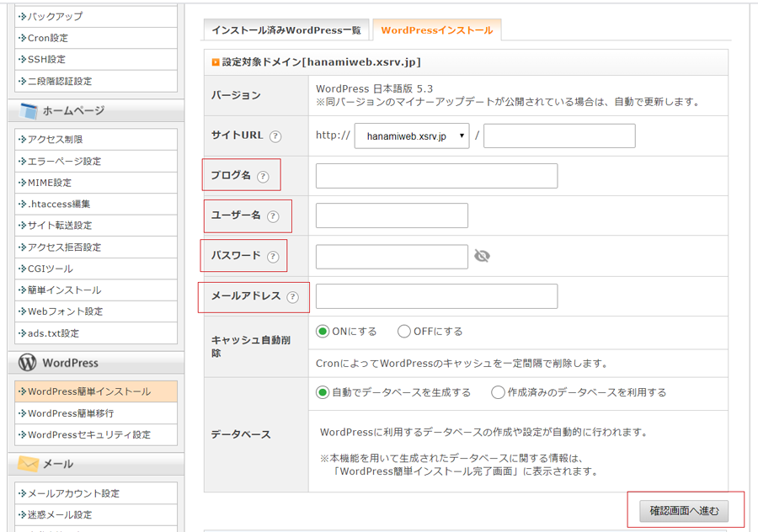Open エラーページ設定 in the sidebar
Image resolution: width=758 pixels, height=532 pixels.
96,161
